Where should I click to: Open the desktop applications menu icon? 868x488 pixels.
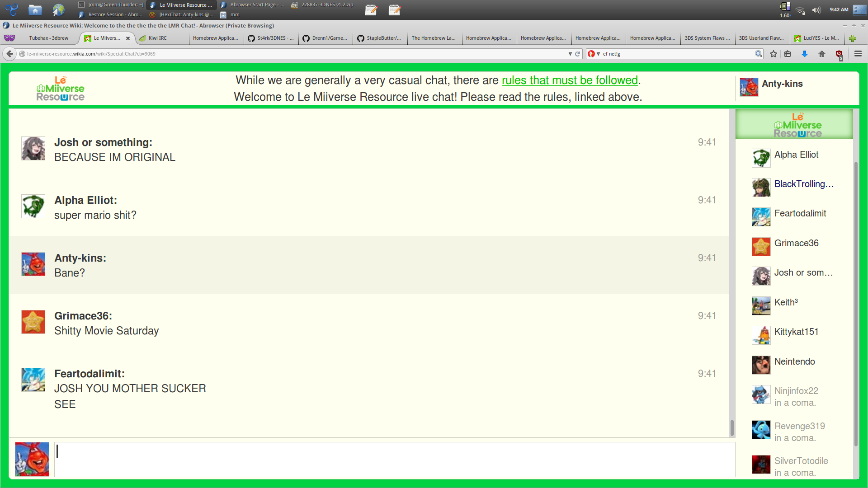[12, 9]
